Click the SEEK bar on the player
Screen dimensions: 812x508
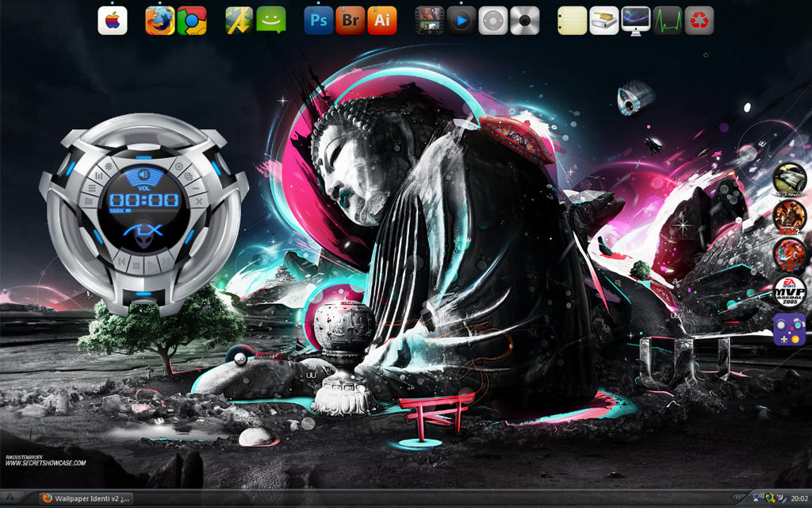pyautogui.click(x=144, y=211)
